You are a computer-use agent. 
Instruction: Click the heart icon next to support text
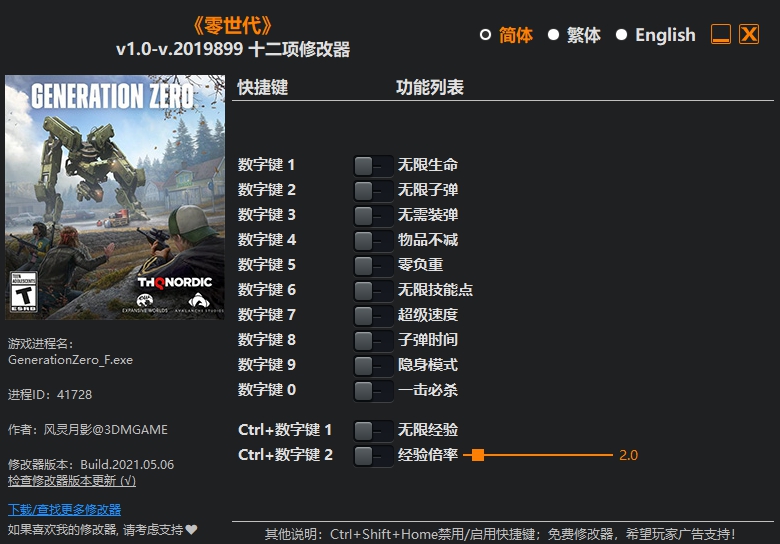coord(192,530)
